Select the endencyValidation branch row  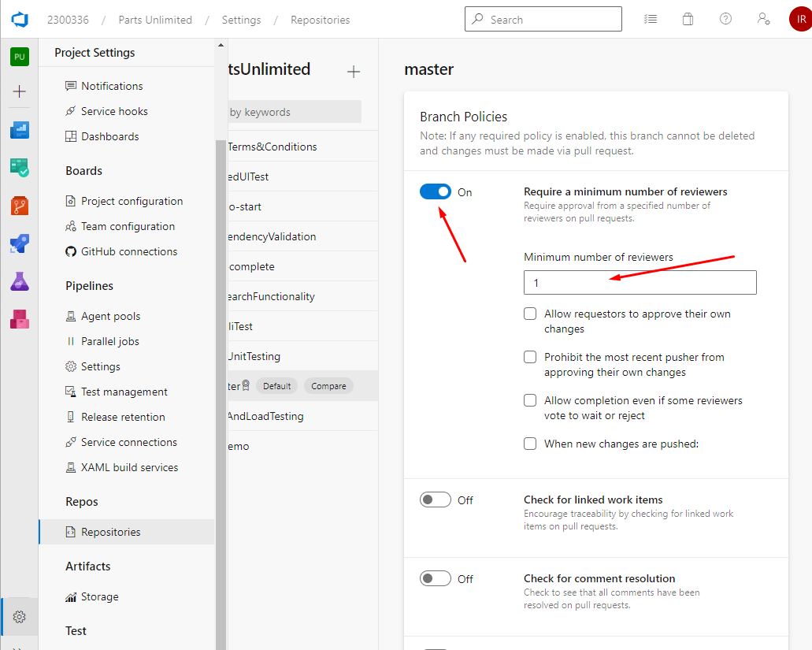303,236
